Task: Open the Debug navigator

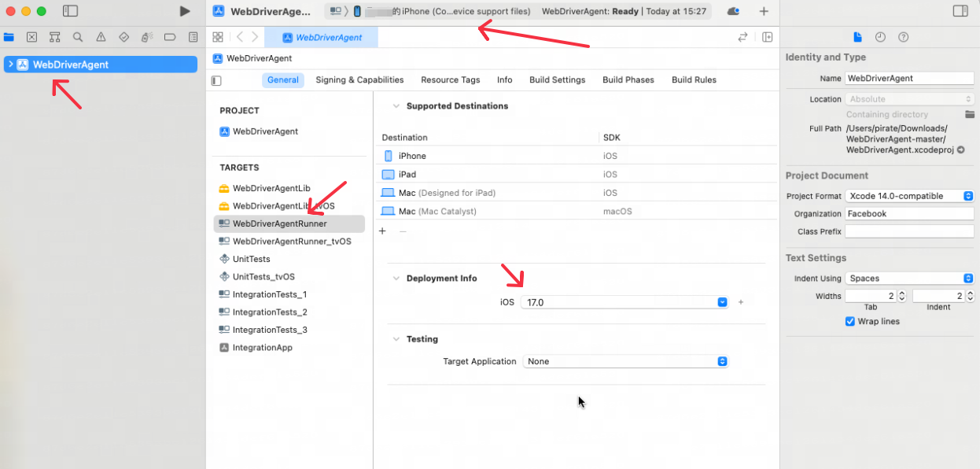Action: (x=147, y=37)
